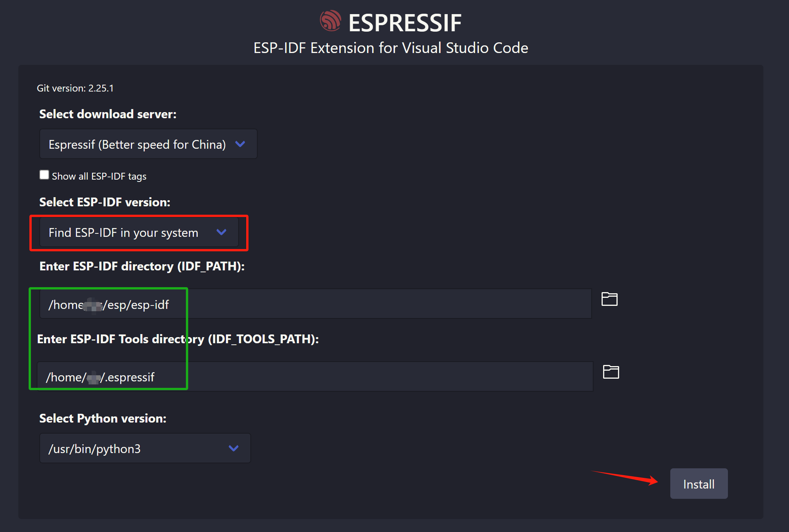Screen dimensions: 789x532
Task: Check the box above Select ESP-IDF version
Action: coord(44,175)
